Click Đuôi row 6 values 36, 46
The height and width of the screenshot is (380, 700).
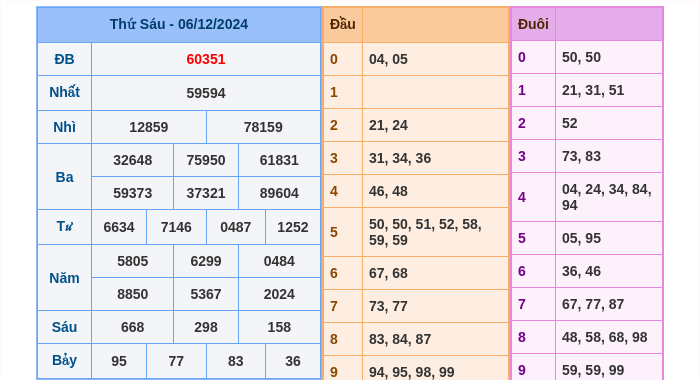[x=581, y=271]
